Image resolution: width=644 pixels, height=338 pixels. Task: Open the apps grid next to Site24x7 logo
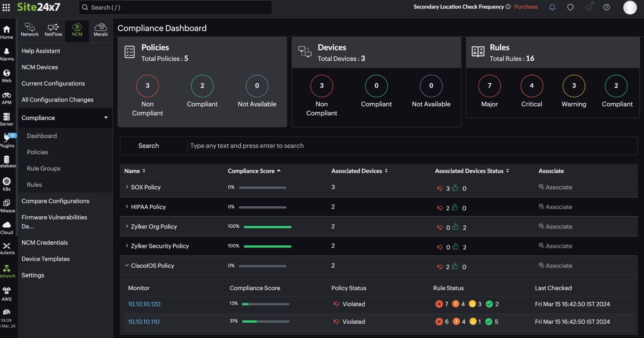click(6, 7)
